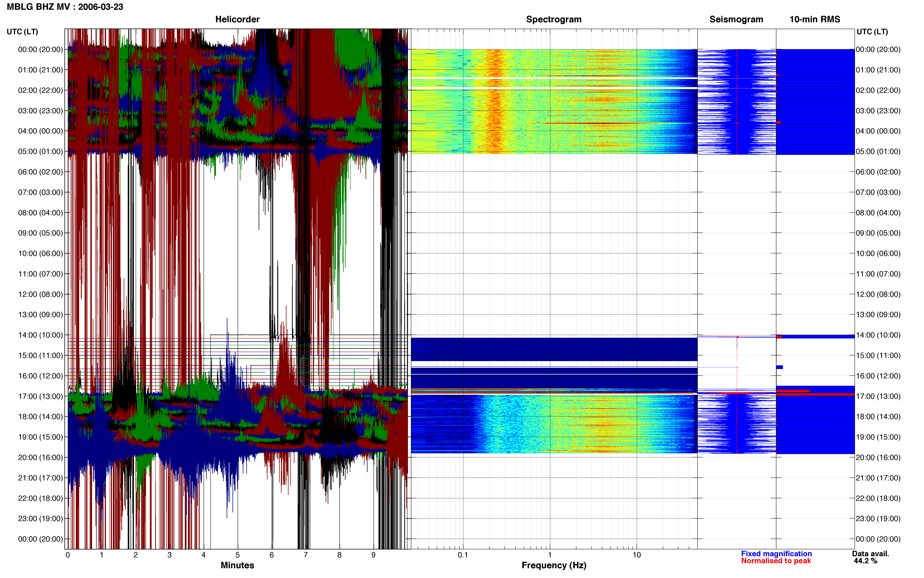Click right time label 20:00 (16:00)

click(x=878, y=458)
